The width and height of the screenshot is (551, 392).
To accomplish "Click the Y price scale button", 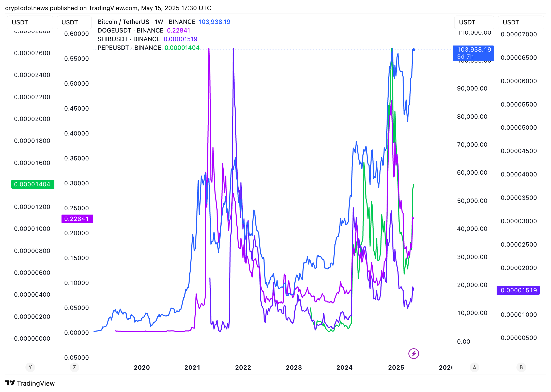I will coord(30,367).
